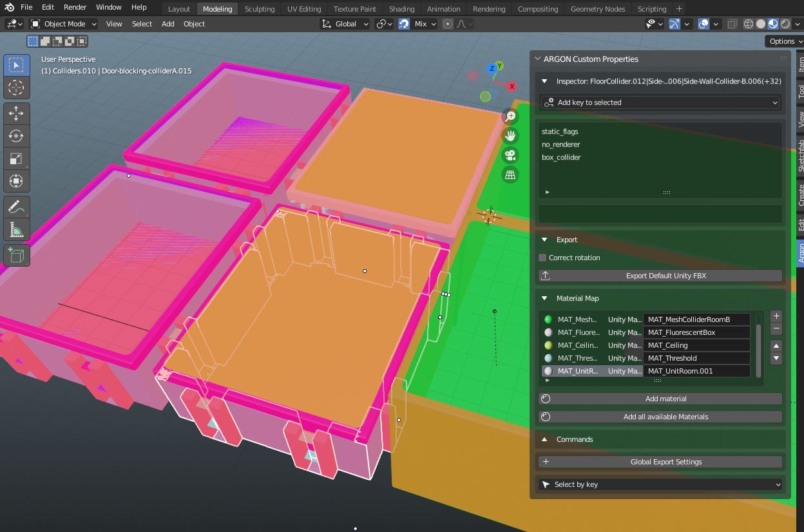
Task: Choose the Scale tool
Action: click(x=16, y=158)
